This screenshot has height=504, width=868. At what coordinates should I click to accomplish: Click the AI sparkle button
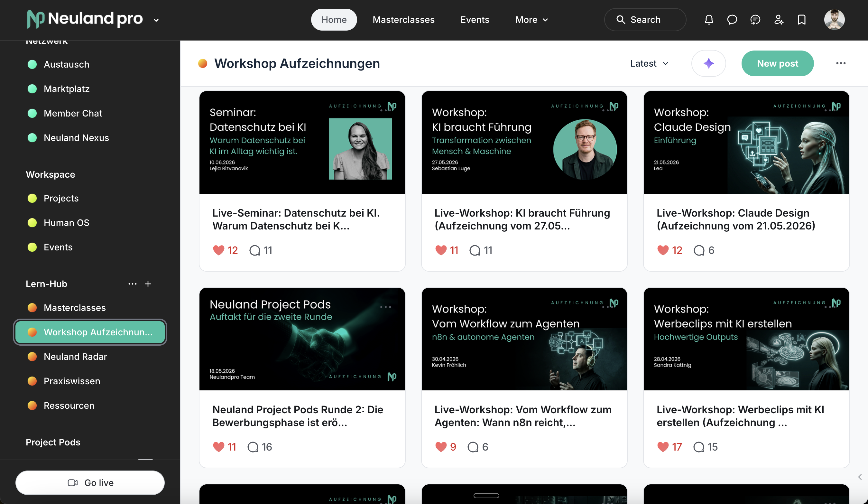click(x=708, y=63)
